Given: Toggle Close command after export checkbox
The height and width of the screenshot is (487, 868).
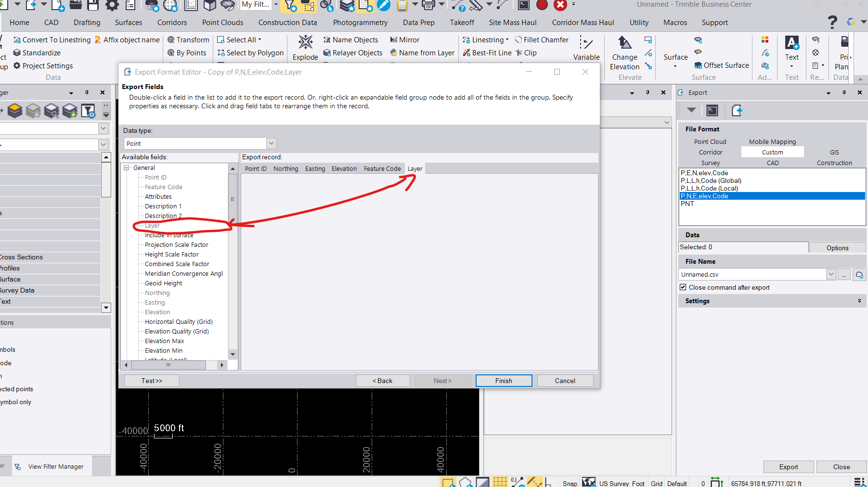Looking at the screenshot, I should pyautogui.click(x=683, y=287).
